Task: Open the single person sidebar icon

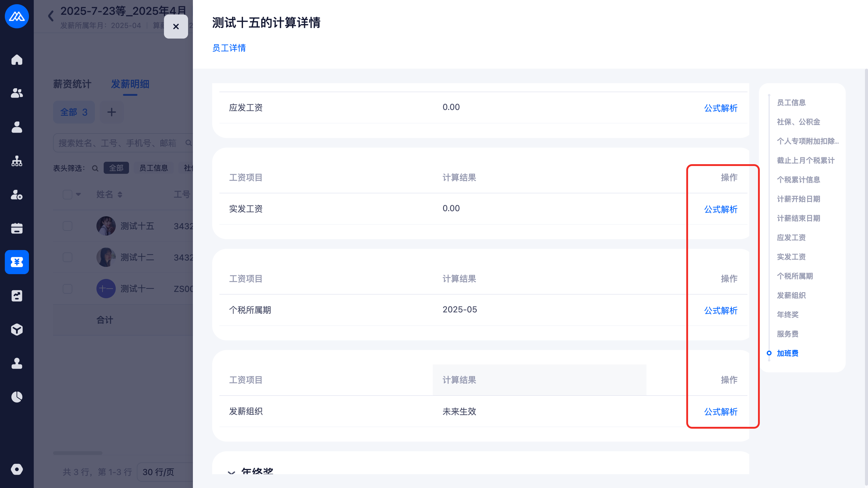Action: (x=17, y=127)
